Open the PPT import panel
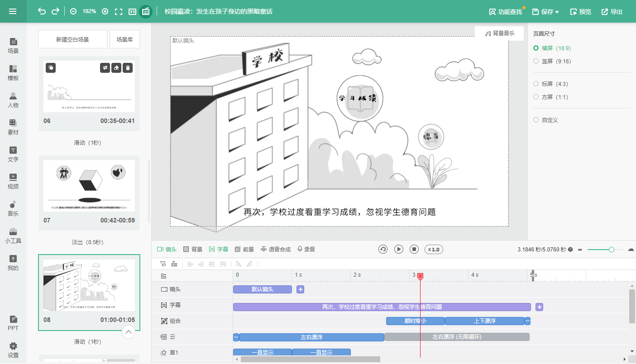This screenshot has height=364, width=636. click(13, 323)
